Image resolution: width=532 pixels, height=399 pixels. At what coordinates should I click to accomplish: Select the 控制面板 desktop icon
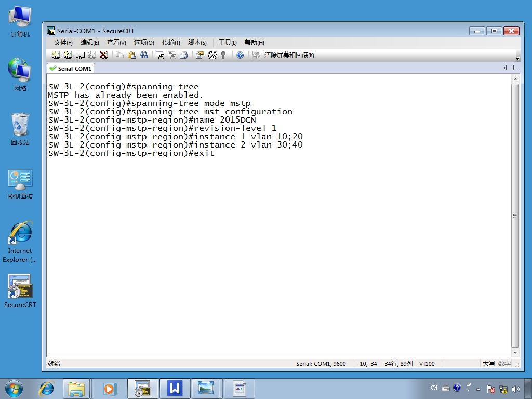point(20,184)
